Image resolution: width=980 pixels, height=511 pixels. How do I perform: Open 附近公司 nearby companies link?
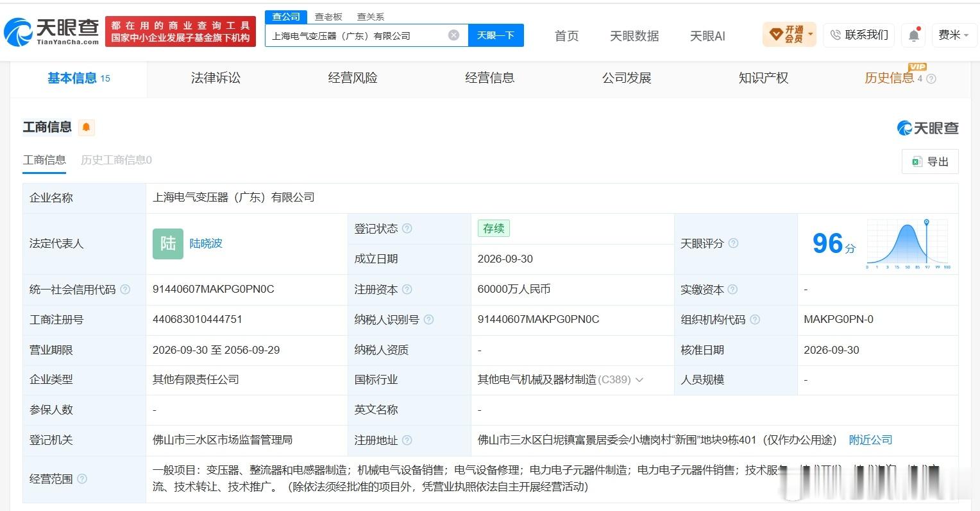tap(870, 440)
